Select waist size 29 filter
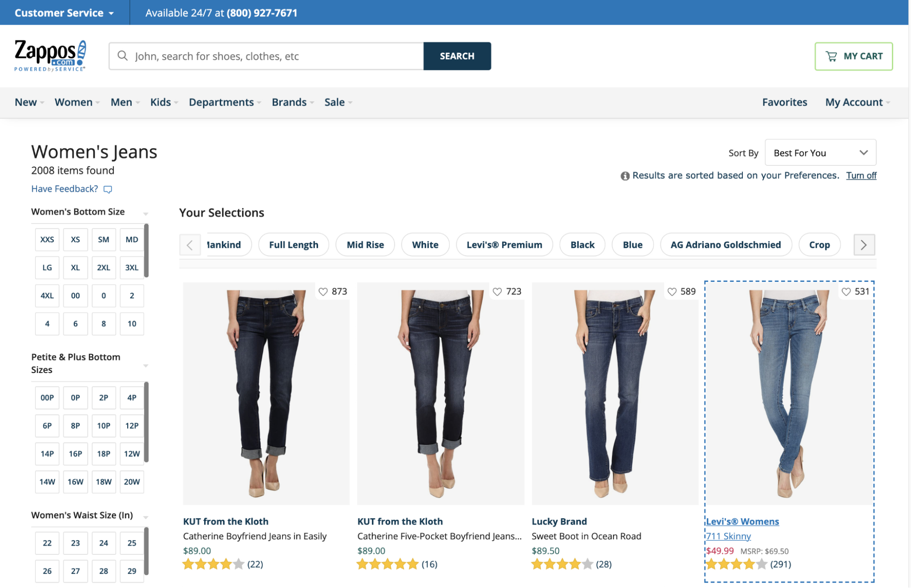Screen dimensions: 911x588 tap(132, 571)
